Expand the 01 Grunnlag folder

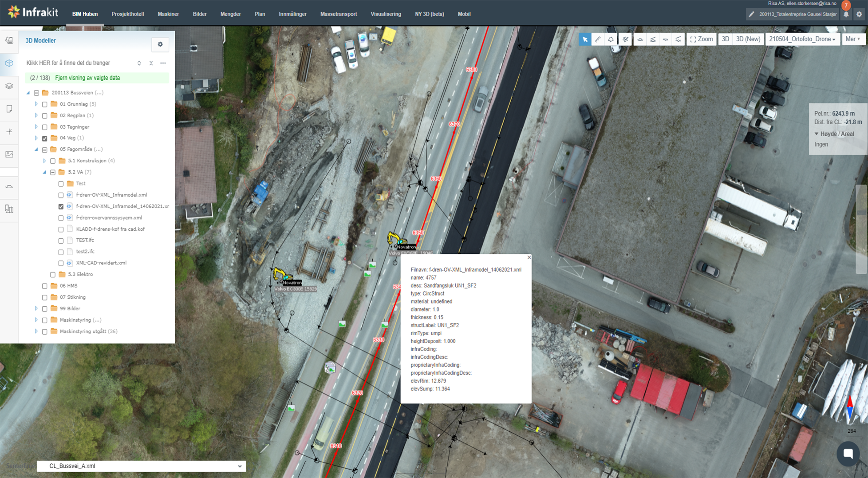pyautogui.click(x=36, y=104)
